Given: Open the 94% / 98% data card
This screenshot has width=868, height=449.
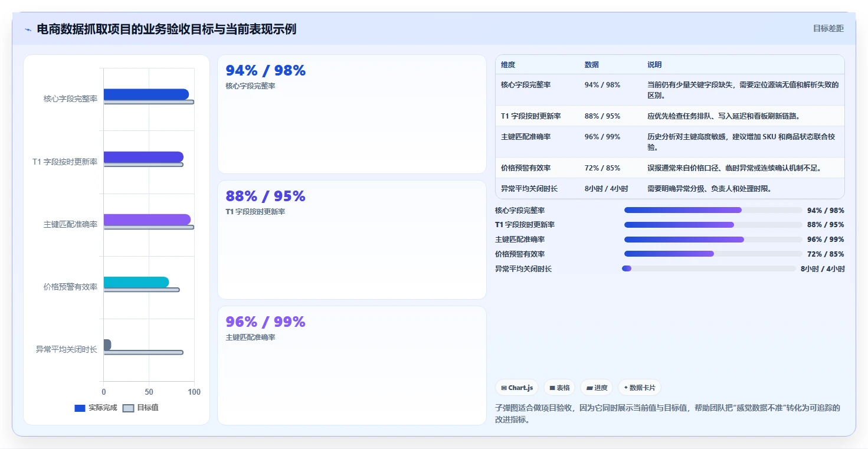Looking at the screenshot, I should [x=352, y=114].
